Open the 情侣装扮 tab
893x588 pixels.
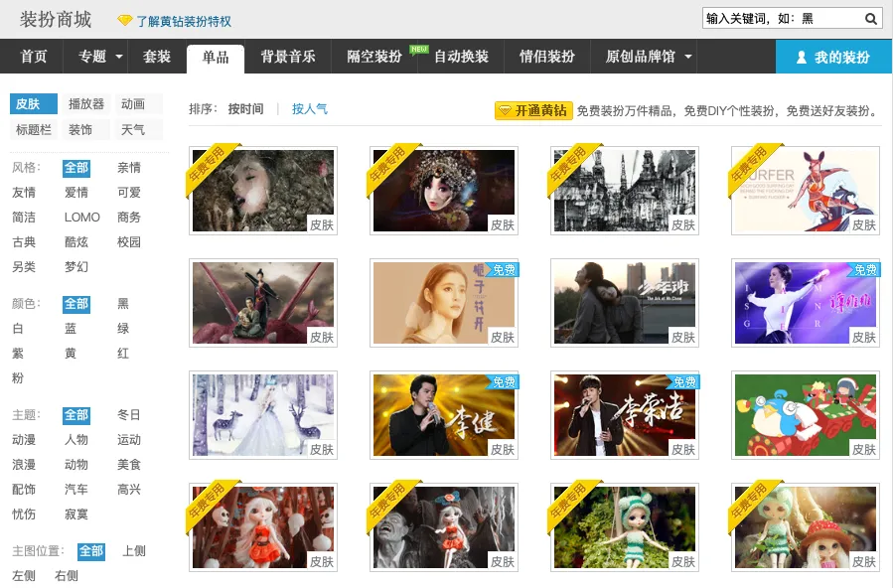(x=546, y=57)
